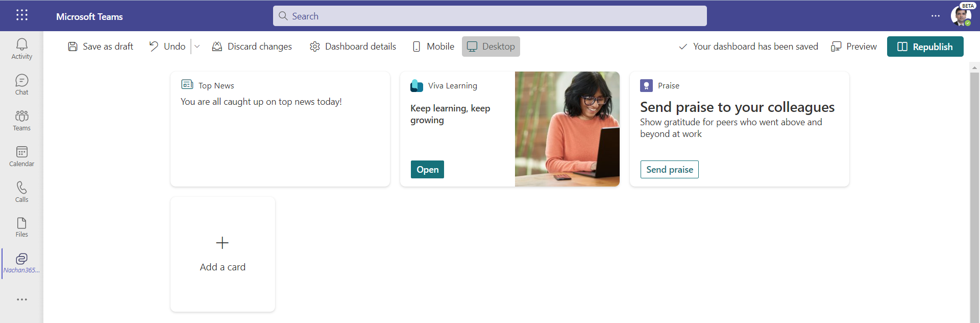Open Calls from the sidebar
The image size is (980, 323).
tap(21, 192)
